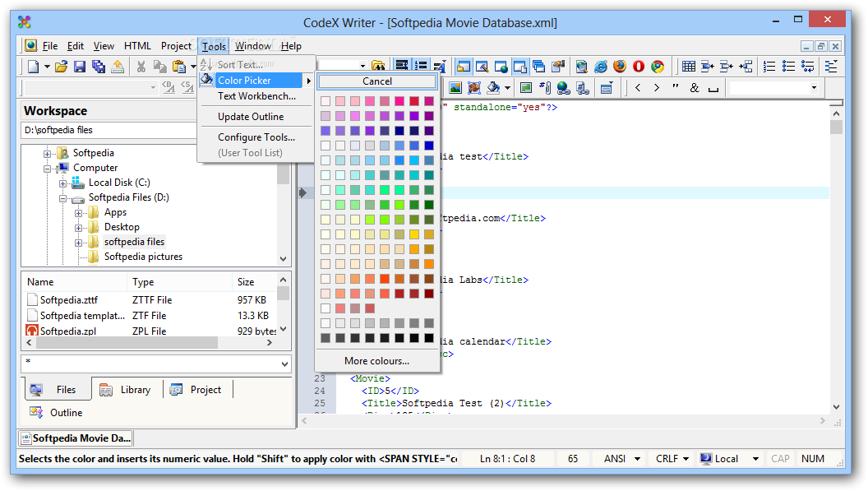Open the File menu
The height and width of the screenshot is (491, 868).
50,46
